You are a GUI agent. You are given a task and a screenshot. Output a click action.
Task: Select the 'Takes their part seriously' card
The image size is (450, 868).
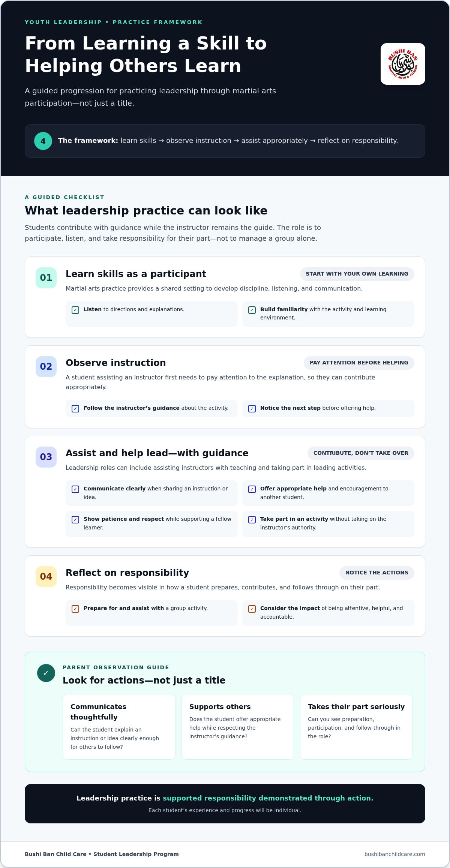(356, 727)
